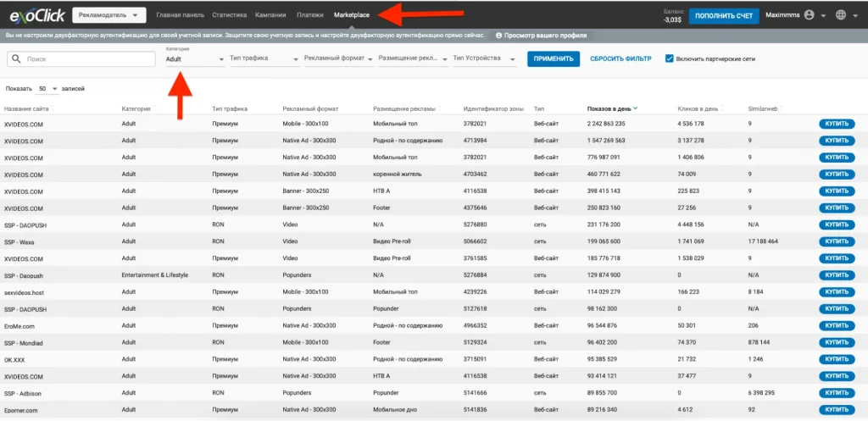Focus the Поиск search field

(x=81, y=59)
